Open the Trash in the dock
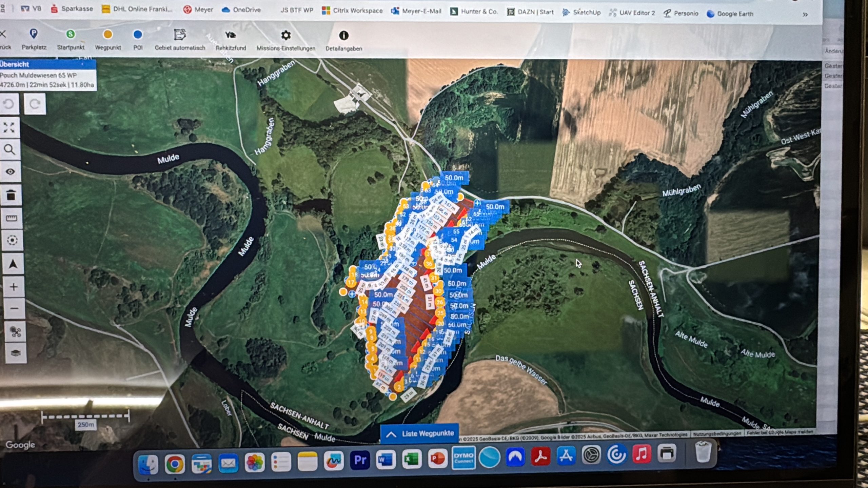Viewport: 868px width, 488px height. click(703, 452)
